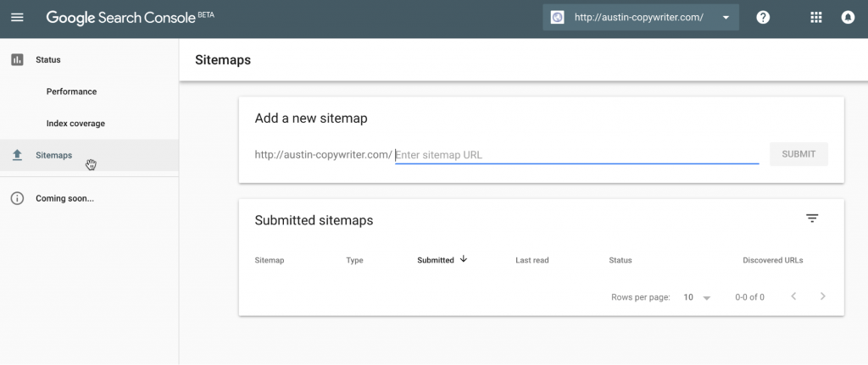
Task: Click the Sitemaps upload arrow icon
Action: point(17,156)
